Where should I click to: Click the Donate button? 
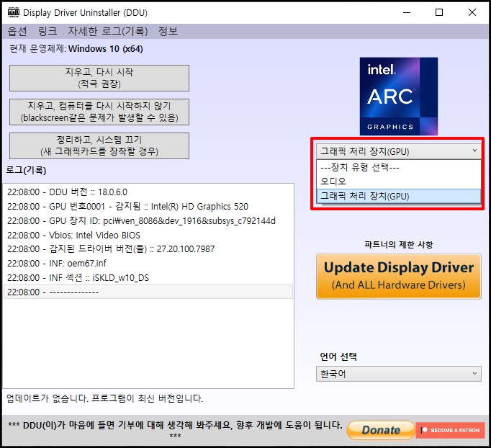[x=381, y=430]
